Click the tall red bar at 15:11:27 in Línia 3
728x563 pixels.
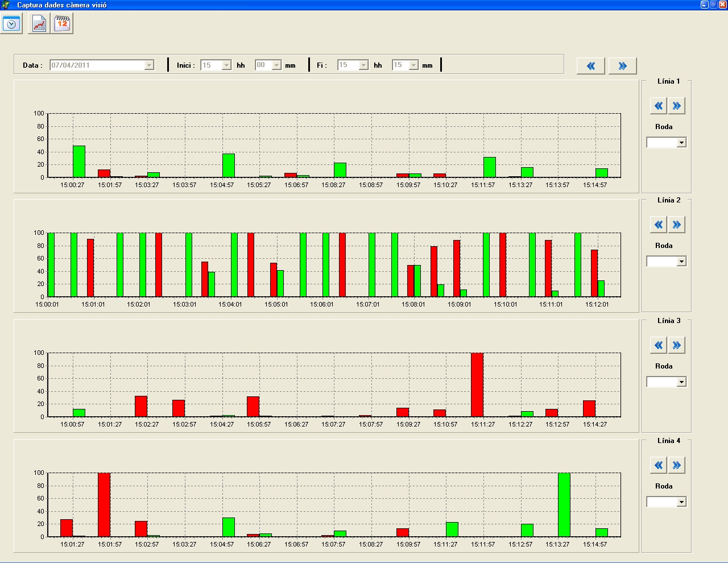477,385
